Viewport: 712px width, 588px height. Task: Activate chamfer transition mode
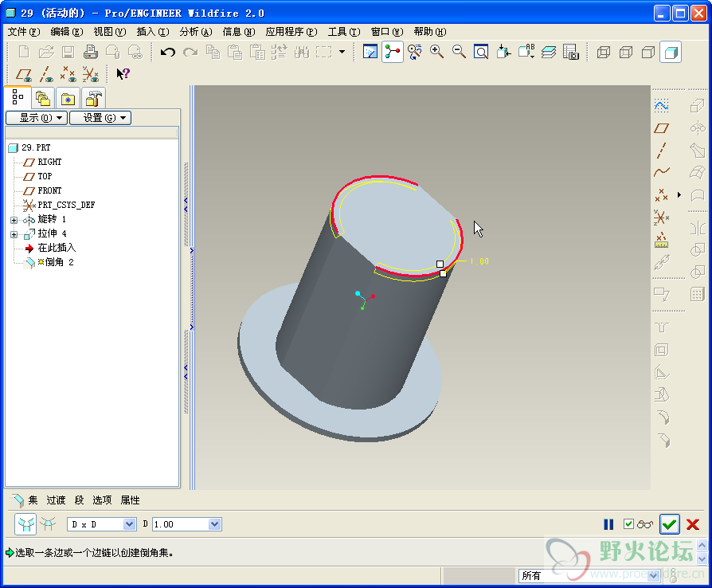click(x=48, y=524)
